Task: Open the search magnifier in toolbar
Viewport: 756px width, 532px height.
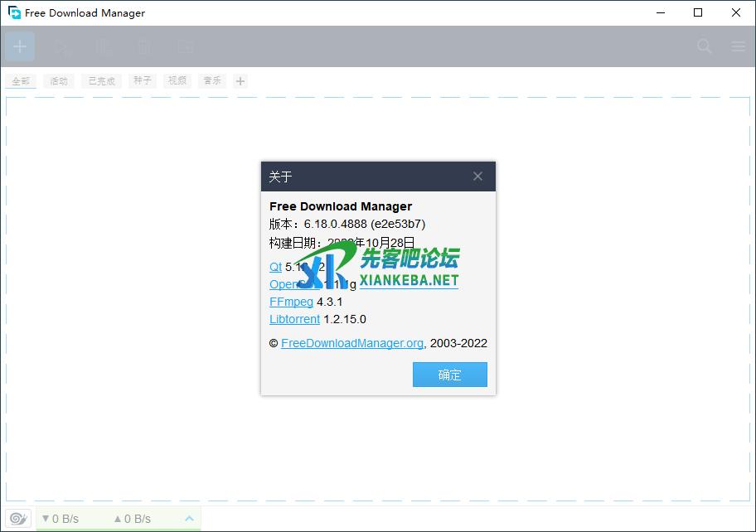Action: click(705, 46)
